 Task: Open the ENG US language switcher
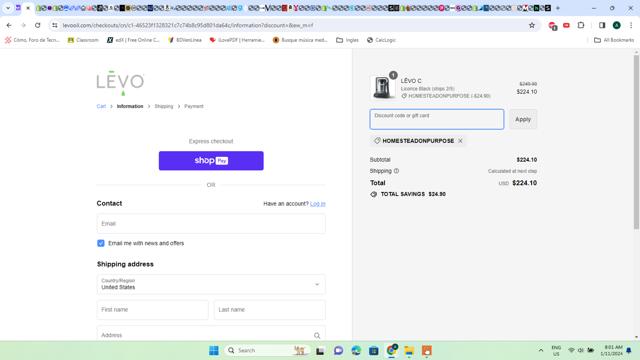click(x=556, y=351)
